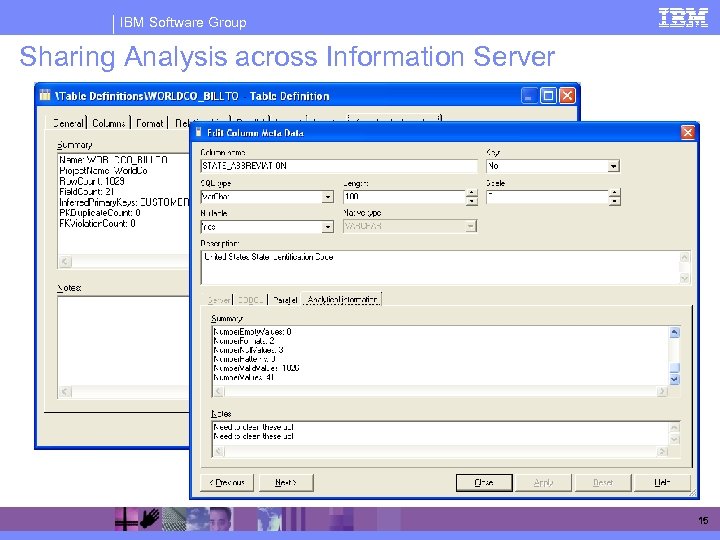Click down arrow in Description scrollbar
720x540 pixels.
click(x=685, y=278)
